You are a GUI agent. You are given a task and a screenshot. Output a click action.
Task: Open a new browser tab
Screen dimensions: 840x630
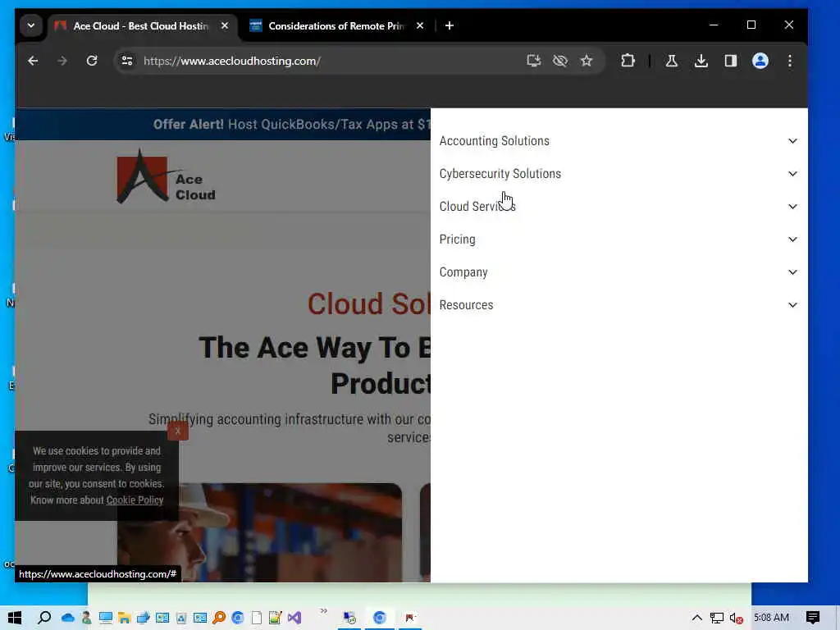(x=450, y=25)
